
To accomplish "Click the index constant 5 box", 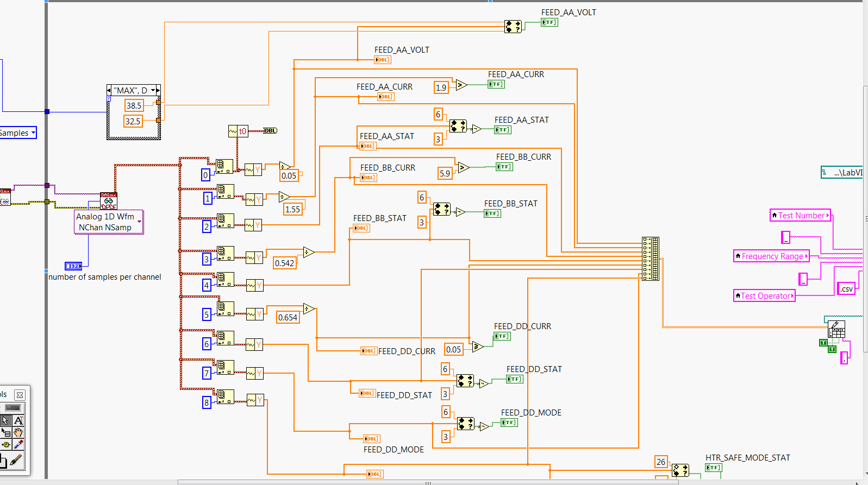I will [207, 314].
